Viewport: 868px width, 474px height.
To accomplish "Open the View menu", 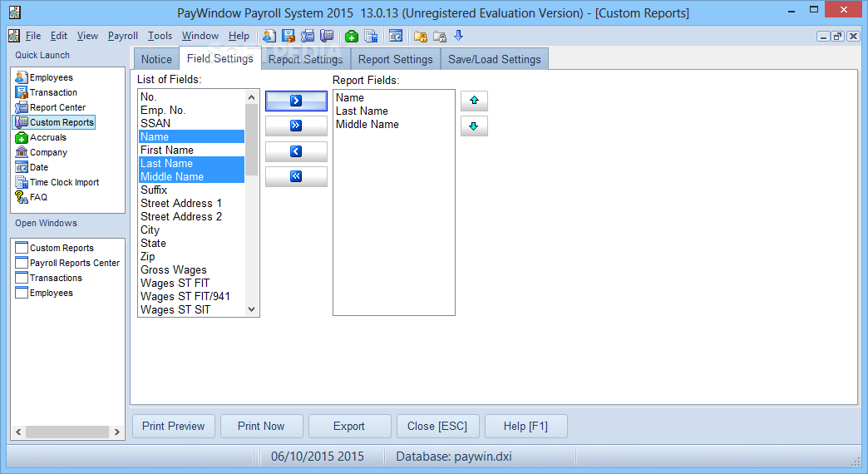I will [x=87, y=36].
